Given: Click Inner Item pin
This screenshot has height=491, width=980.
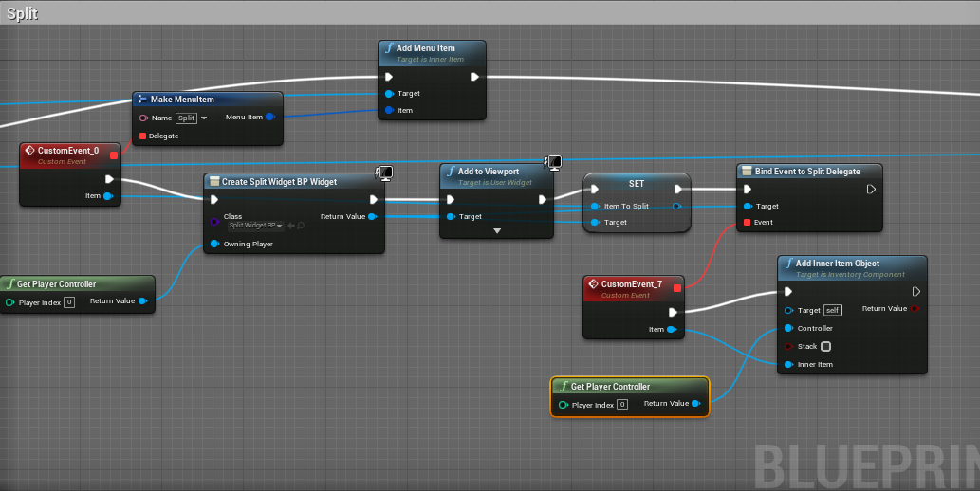Looking at the screenshot, I should click(788, 365).
